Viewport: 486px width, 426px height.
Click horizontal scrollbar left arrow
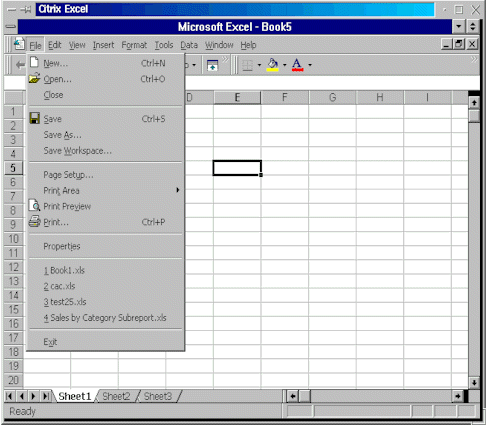tap(293, 396)
